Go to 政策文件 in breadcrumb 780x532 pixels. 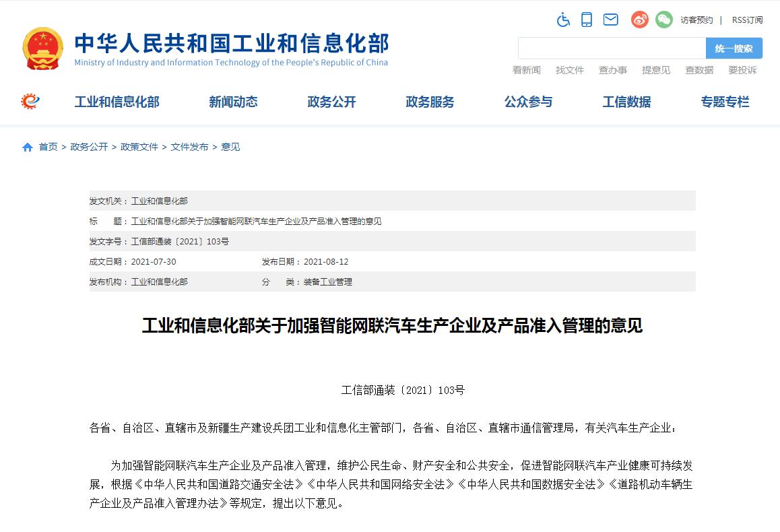139,147
